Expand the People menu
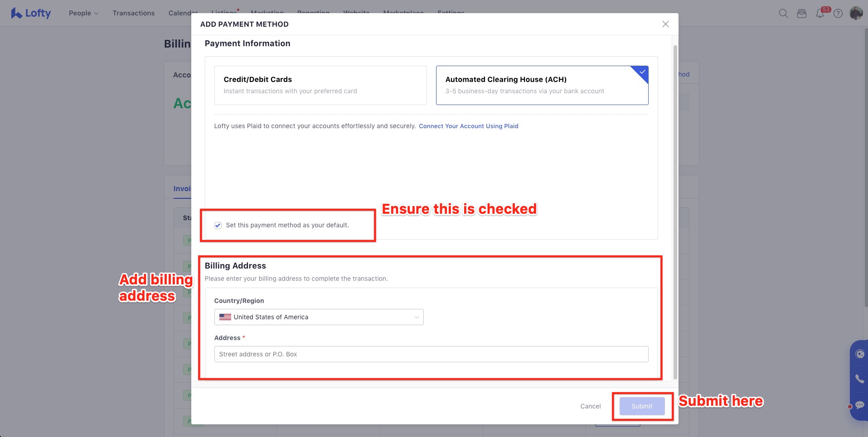Viewport: 868px width, 437px height. point(83,13)
